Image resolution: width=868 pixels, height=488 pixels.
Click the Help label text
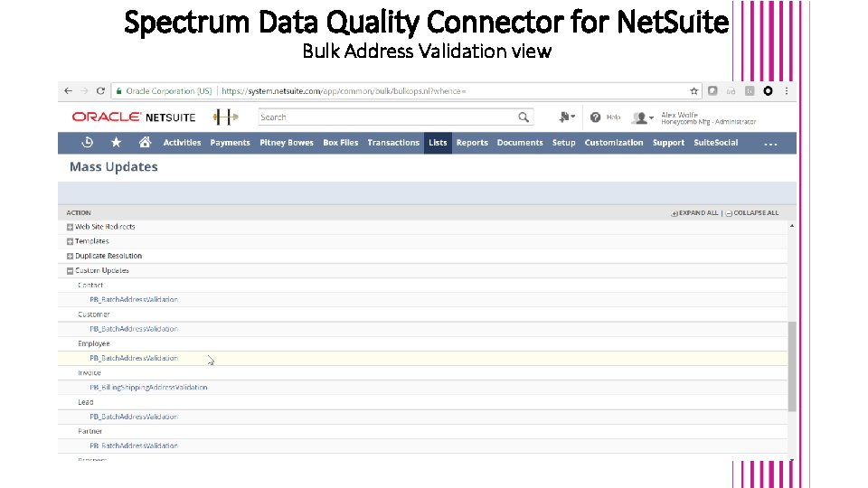613,117
